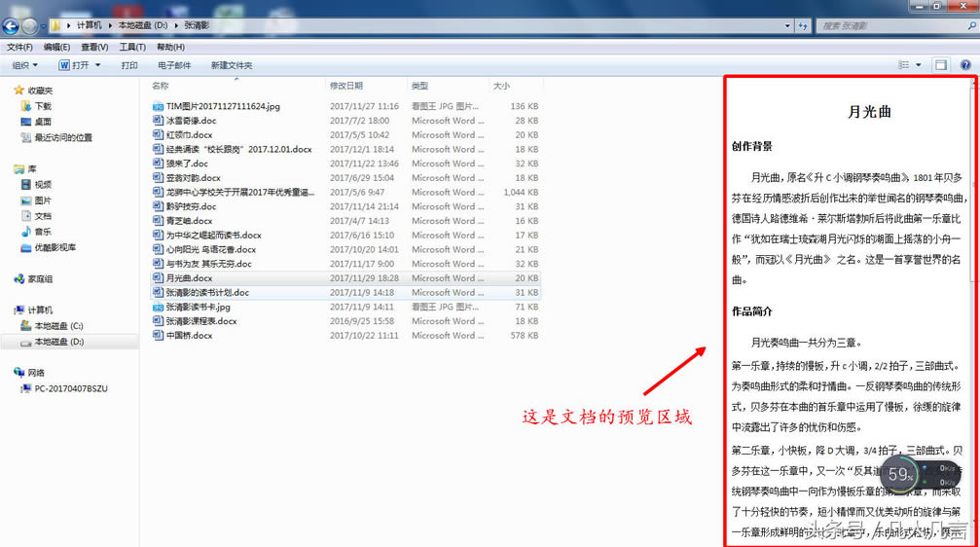Viewport: 980px width, 547px height.
Task: Refresh the current folder view
Action: pos(800,26)
